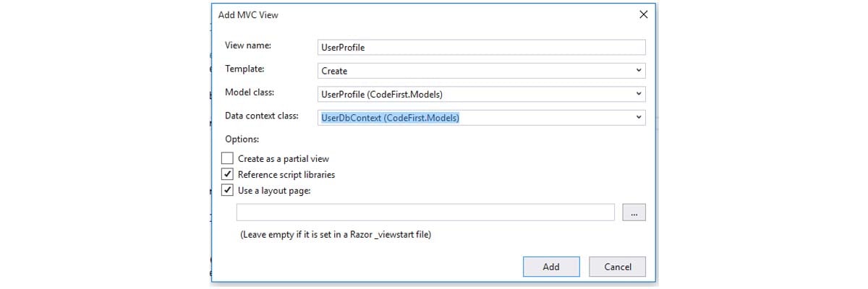Click the UserProfile (CodeFirst.Models) model class text
The width and height of the screenshot is (868, 289).
point(382,94)
